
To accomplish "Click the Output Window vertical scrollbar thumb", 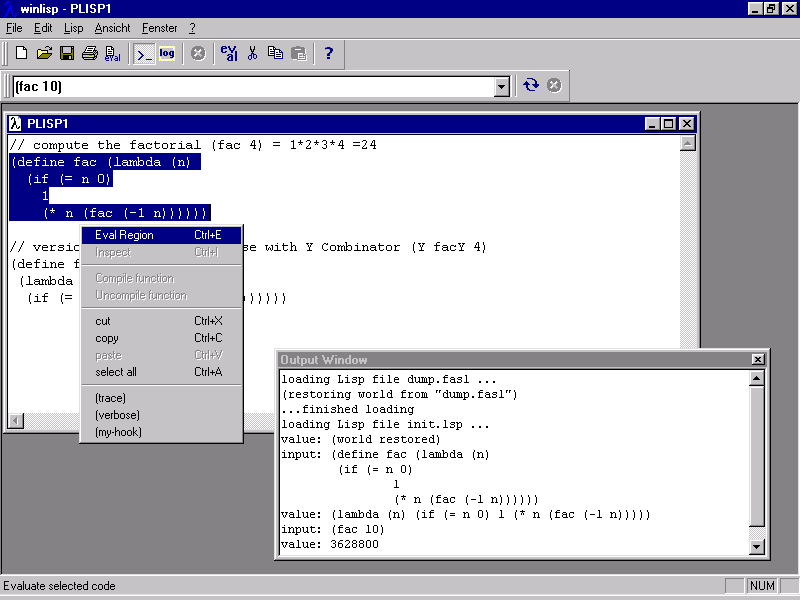I will coord(757,456).
